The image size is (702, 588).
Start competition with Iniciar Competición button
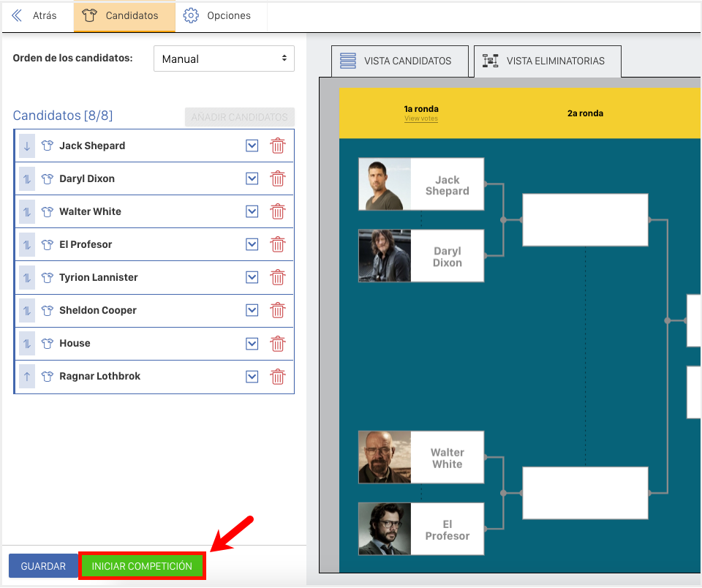point(142,566)
